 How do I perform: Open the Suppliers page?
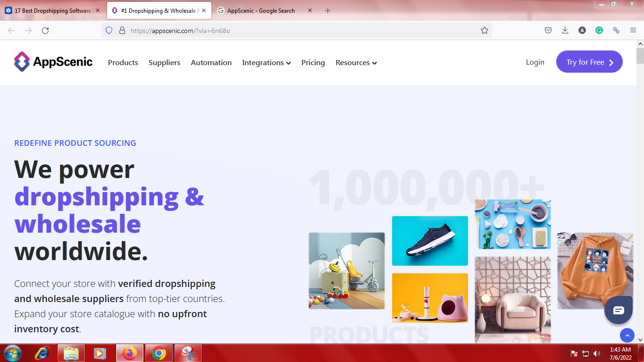click(164, 62)
